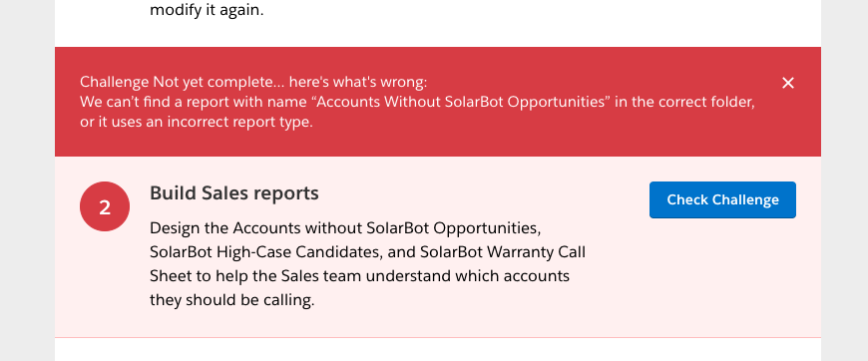Click 'or it uses an incorrect report type' line

point(197,122)
